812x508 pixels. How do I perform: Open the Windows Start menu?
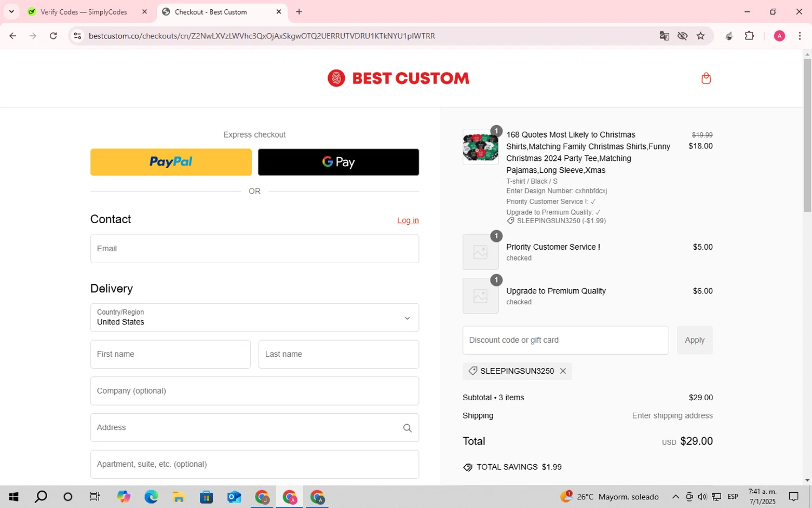tap(14, 497)
